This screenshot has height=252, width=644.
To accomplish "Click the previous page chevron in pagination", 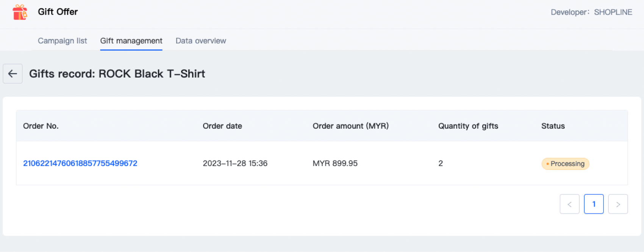I will pyautogui.click(x=569, y=204).
